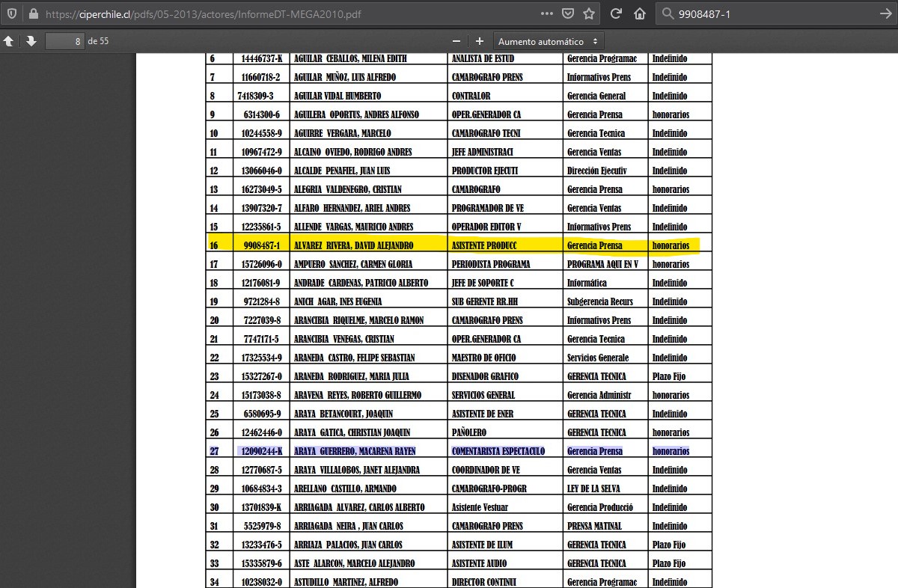Click the name AGUILAR CEBALLOS, MILENA EDITH
The height and width of the screenshot is (588, 898).
(352, 58)
